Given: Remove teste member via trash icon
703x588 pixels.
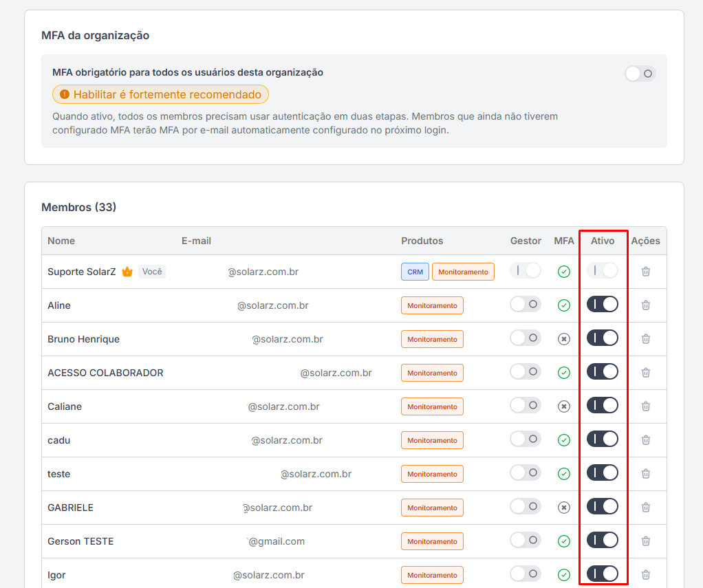Looking at the screenshot, I should 646,474.
